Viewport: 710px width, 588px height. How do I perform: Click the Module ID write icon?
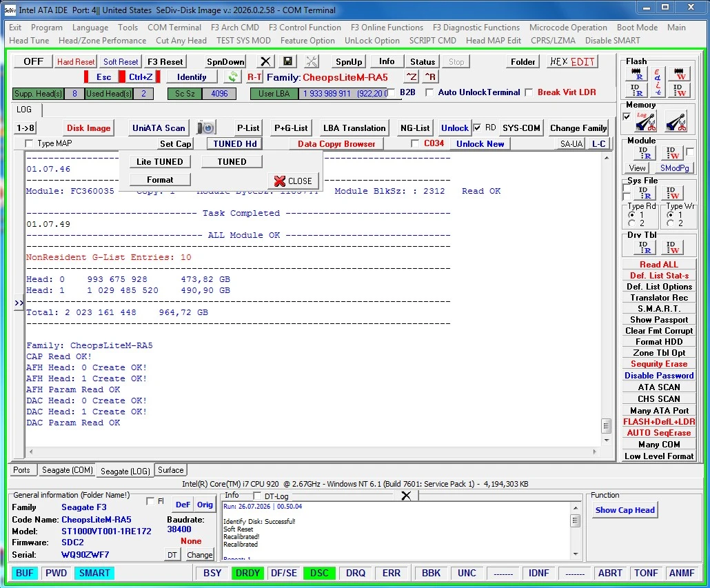click(672, 153)
